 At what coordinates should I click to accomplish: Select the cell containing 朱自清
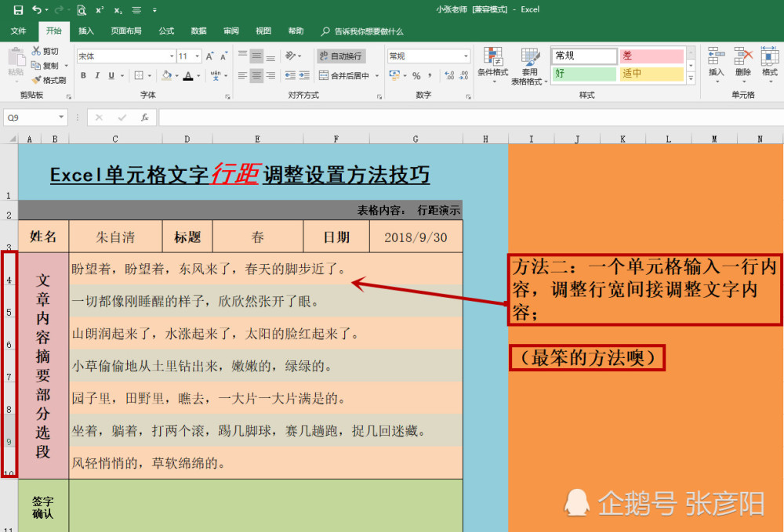point(115,237)
